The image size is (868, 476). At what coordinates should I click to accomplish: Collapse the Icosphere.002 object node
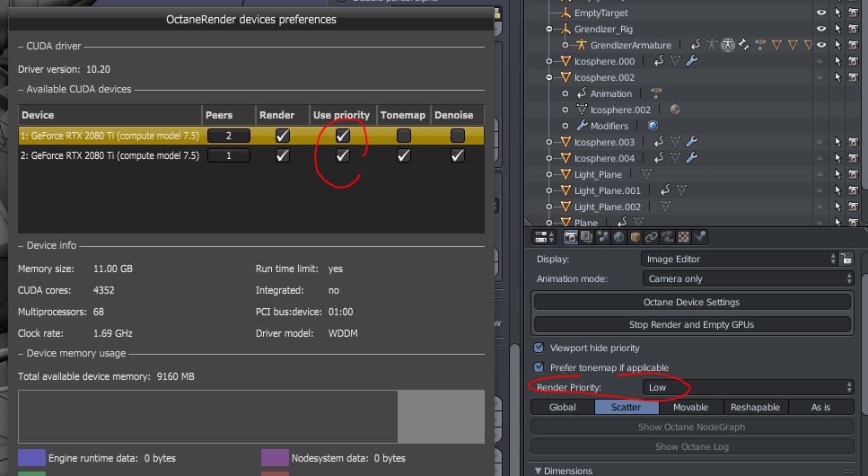pos(549,77)
